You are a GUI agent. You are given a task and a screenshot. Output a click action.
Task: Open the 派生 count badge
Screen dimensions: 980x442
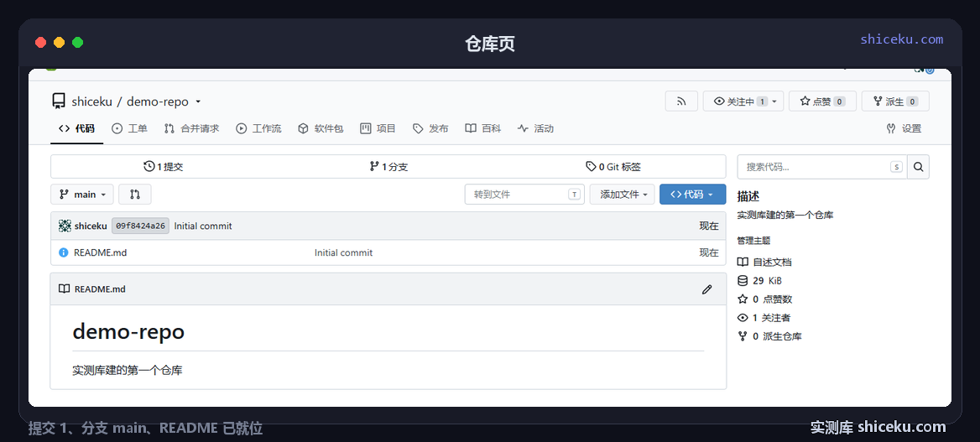tap(913, 101)
